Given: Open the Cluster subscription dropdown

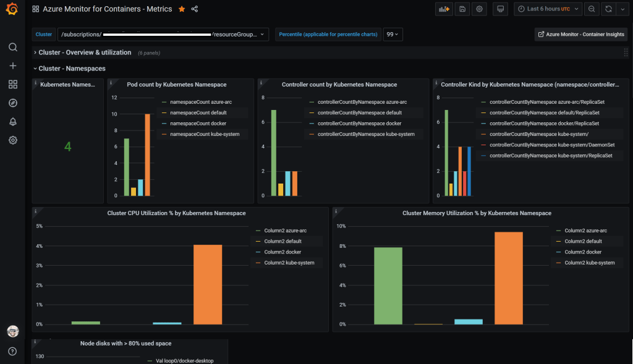Looking at the screenshot, I should tap(163, 35).
